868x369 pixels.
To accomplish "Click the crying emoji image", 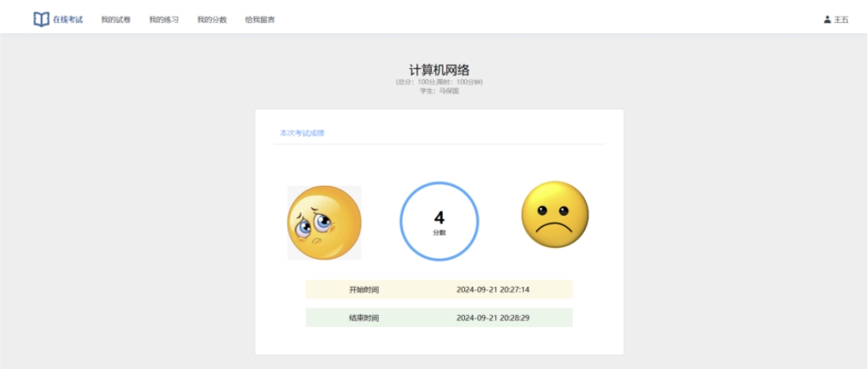I will pos(324,223).
